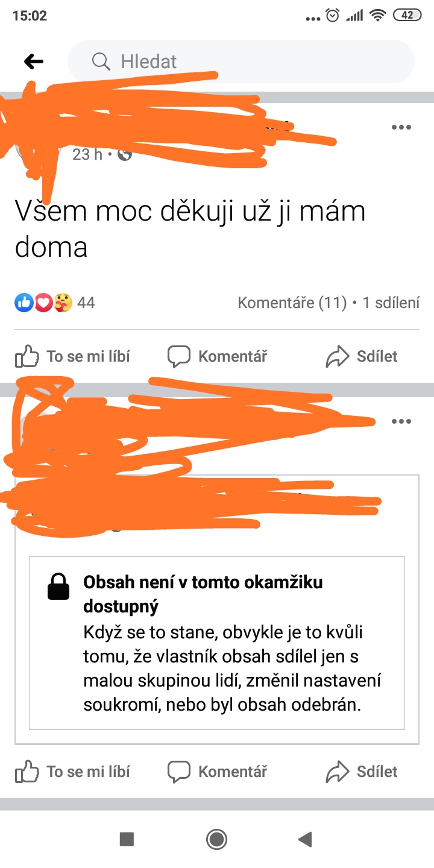Image resolution: width=434 pixels, height=868 pixels.
Task: Tap Komentář button on first post
Action: click(217, 356)
